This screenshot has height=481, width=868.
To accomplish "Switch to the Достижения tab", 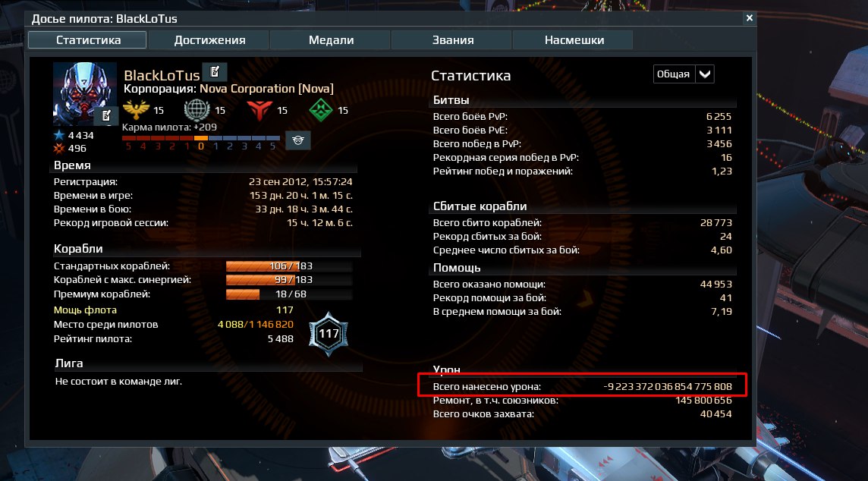I will [209, 40].
